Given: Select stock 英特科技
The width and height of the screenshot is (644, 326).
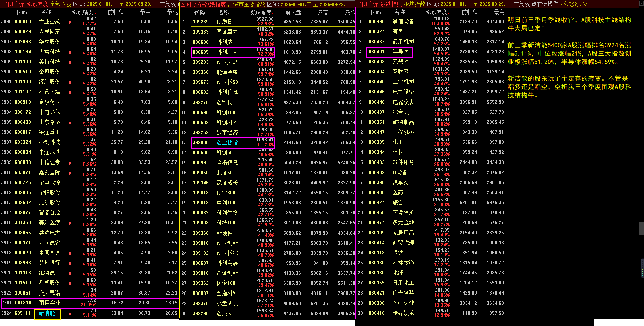Looking at the screenshot, I should (49, 62).
